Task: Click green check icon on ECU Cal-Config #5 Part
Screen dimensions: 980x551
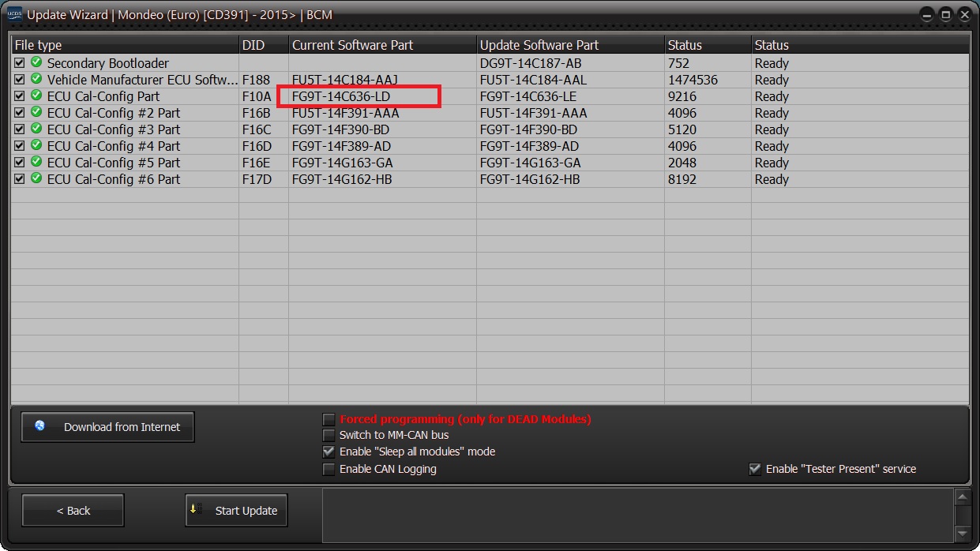Action: point(36,163)
